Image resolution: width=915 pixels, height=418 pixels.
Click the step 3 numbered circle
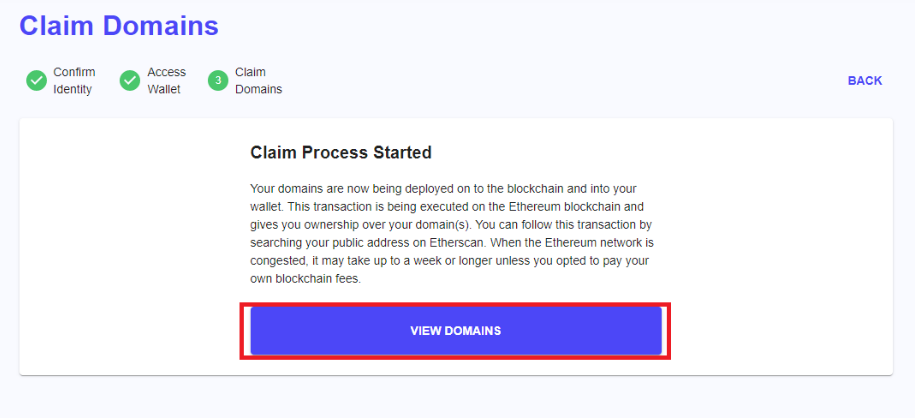coord(218,81)
